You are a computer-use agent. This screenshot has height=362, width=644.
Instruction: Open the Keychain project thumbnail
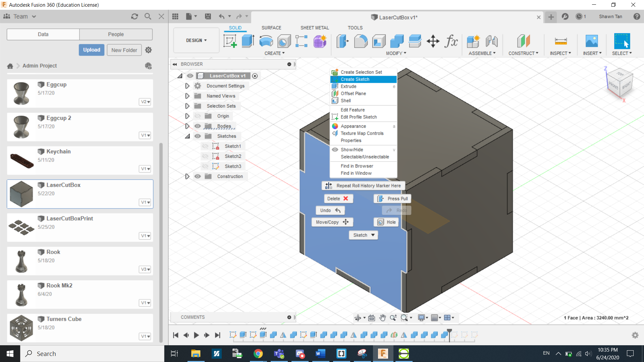[x=22, y=161]
